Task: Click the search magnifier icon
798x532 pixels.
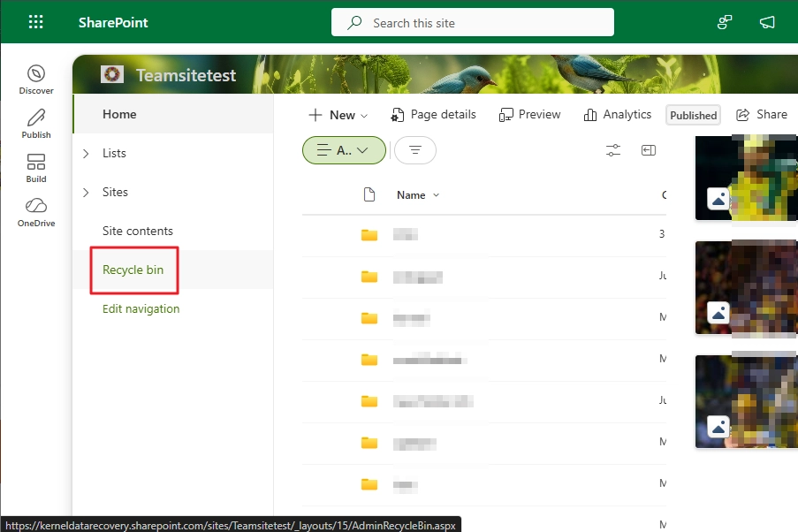Action: (354, 22)
